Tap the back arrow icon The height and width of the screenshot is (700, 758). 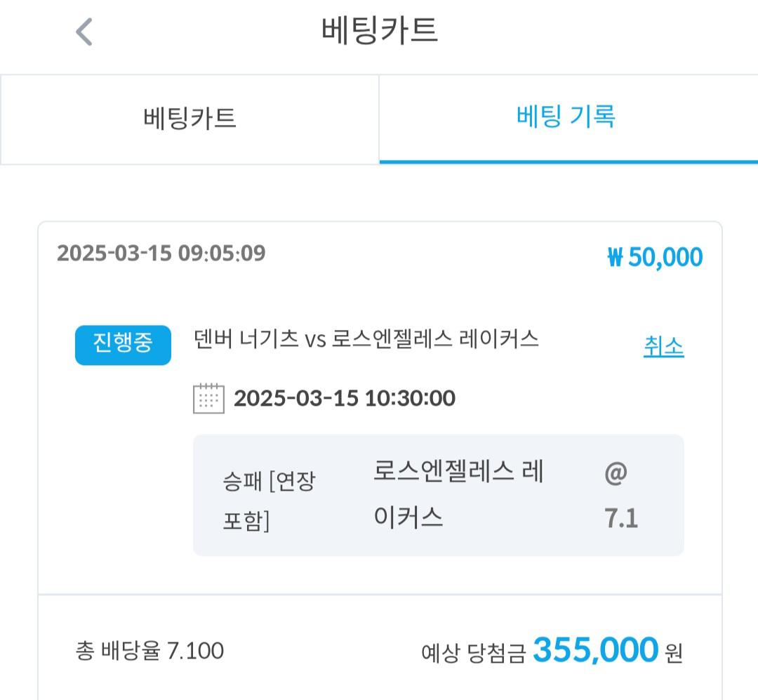[x=84, y=32]
